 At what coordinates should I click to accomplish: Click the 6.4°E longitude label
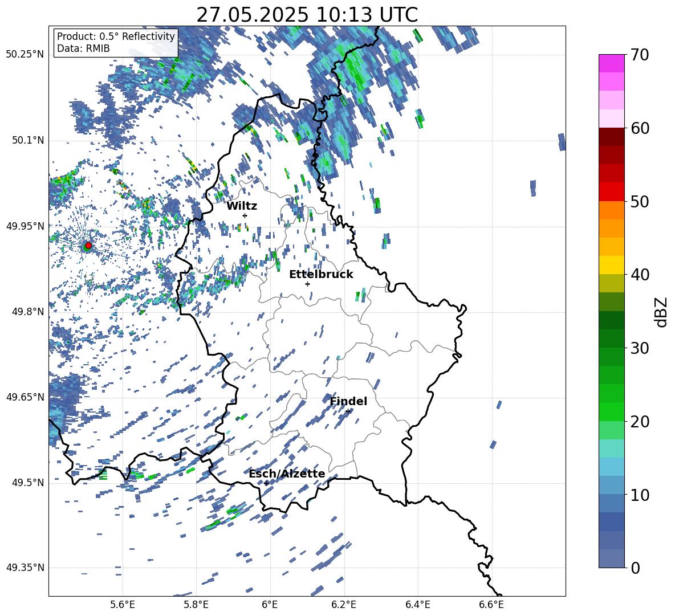click(417, 605)
